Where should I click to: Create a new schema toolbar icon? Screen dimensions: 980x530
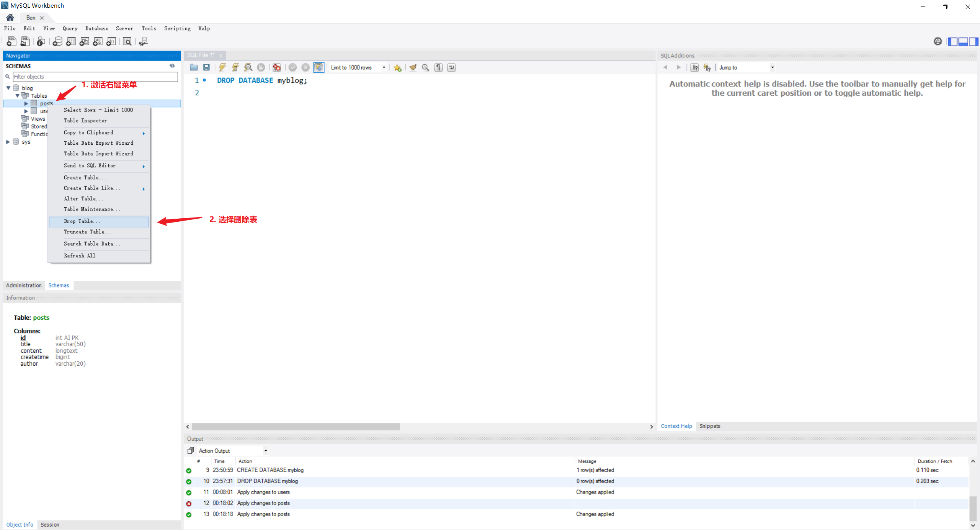57,41
